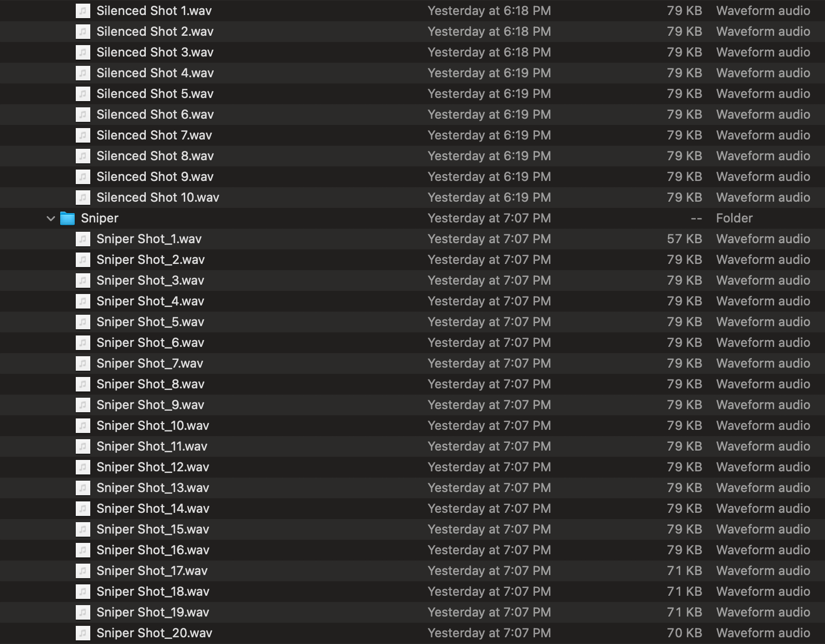
Task: Click audio file icon for Silenced Shot 10.wav
Action: pyautogui.click(x=83, y=198)
